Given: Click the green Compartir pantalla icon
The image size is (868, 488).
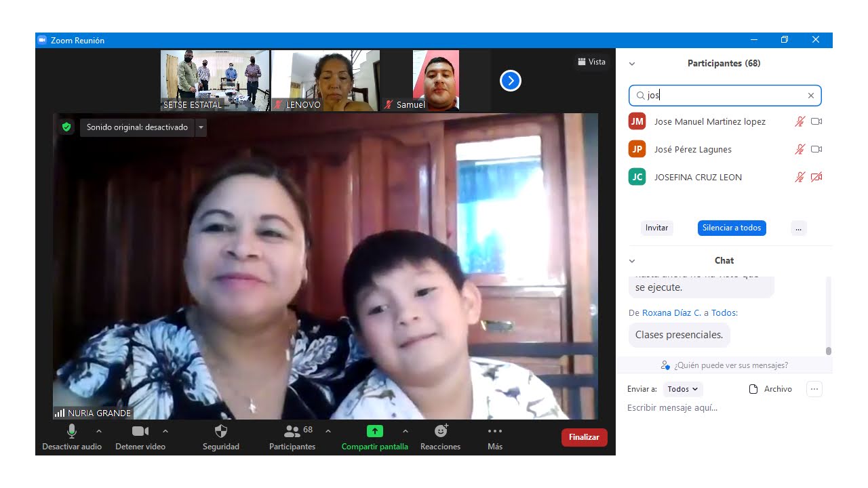Looking at the screenshot, I should tap(375, 431).
